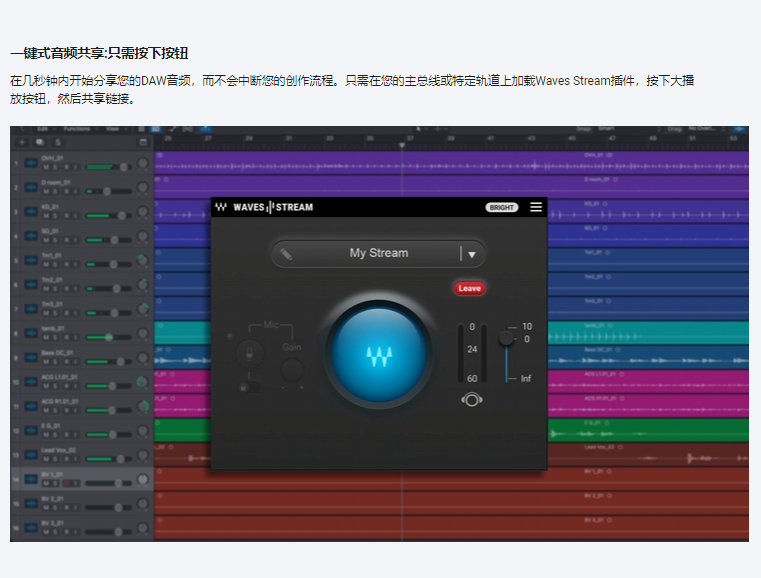Click the blue grid view toolbar icon

[x=156, y=129]
